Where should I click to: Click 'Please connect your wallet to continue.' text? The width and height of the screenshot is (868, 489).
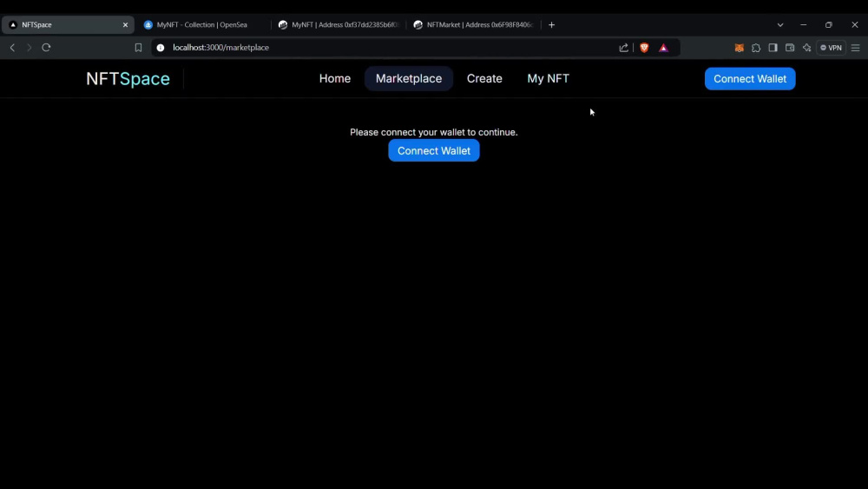point(433,132)
